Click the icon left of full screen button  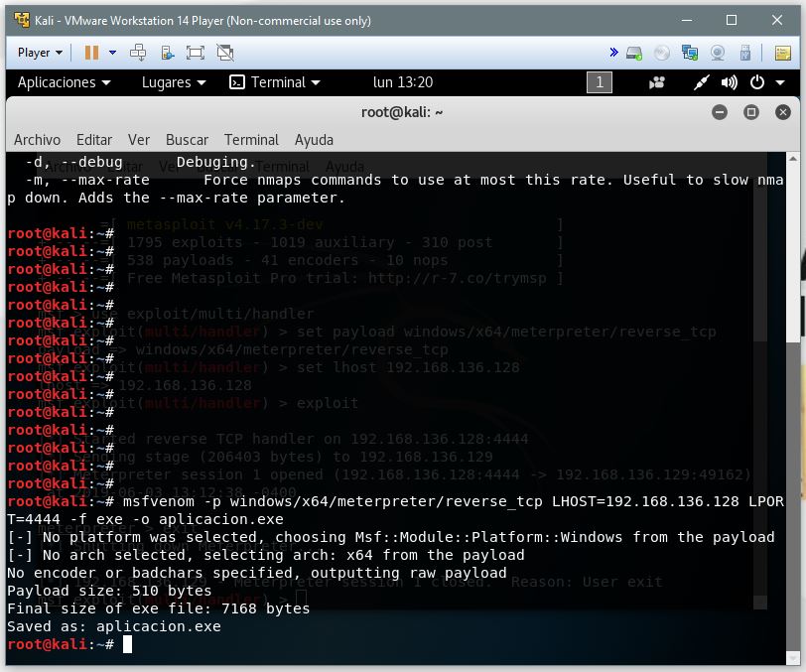[167, 53]
